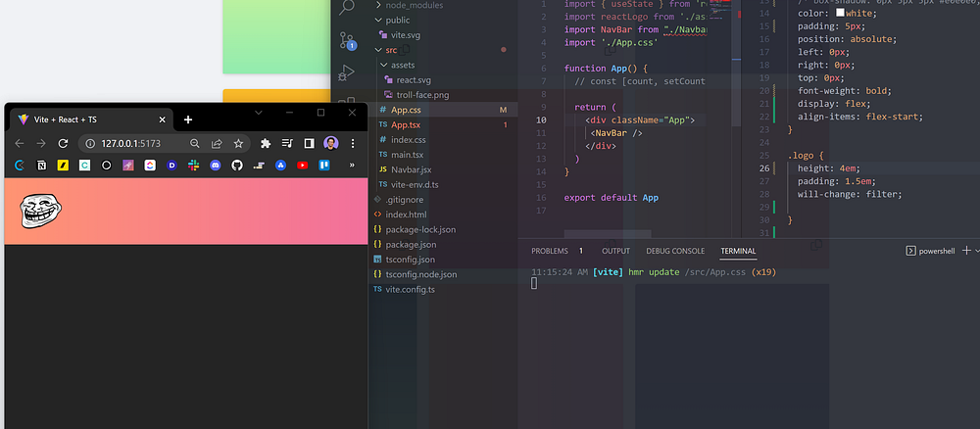Open the Trello bookmark
Screen dimensions: 980x429
(x=324, y=166)
